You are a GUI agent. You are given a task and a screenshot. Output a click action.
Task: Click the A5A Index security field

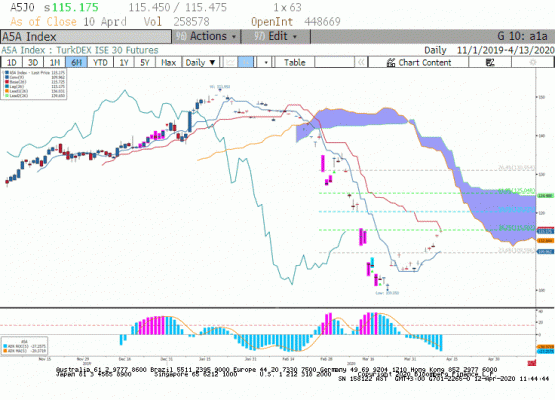pos(86,36)
